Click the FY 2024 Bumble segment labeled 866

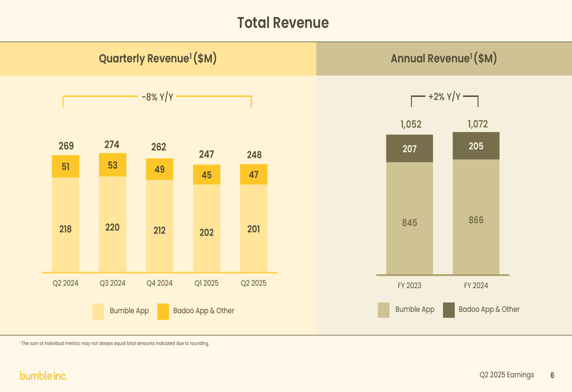pyautogui.click(x=476, y=217)
